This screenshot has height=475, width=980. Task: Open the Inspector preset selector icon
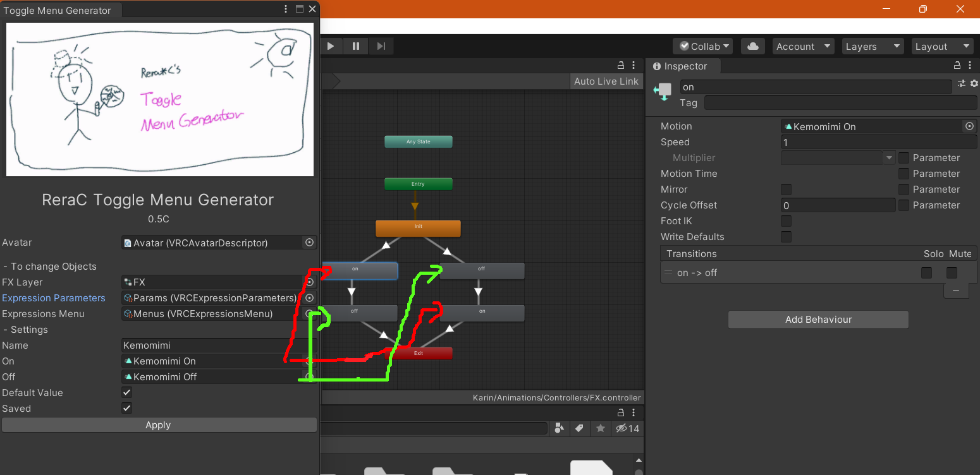(x=962, y=83)
